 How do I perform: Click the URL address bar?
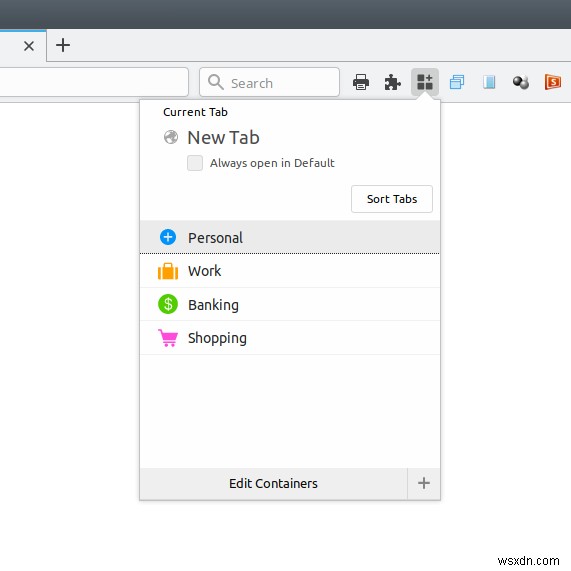pyautogui.click(x=94, y=82)
